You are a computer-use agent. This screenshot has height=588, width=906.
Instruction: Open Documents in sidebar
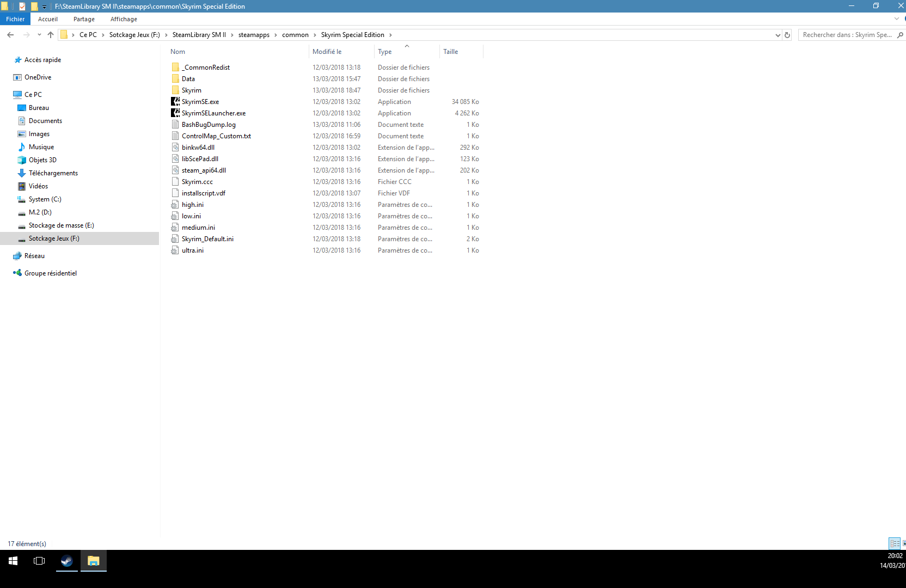[45, 121]
